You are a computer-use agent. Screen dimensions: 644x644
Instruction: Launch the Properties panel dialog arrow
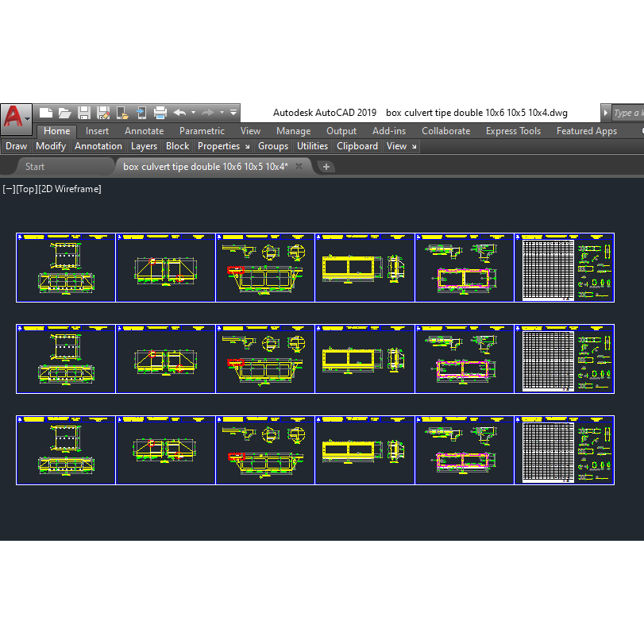pos(247,147)
